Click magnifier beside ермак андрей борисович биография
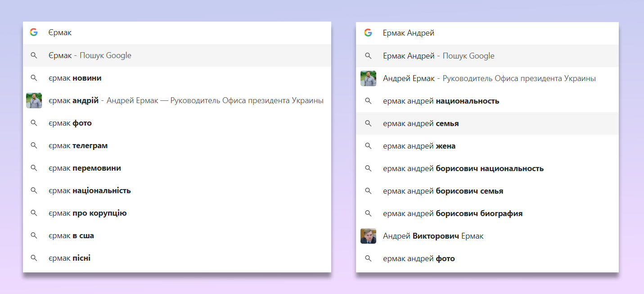This screenshot has height=294, width=644. (368, 213)
